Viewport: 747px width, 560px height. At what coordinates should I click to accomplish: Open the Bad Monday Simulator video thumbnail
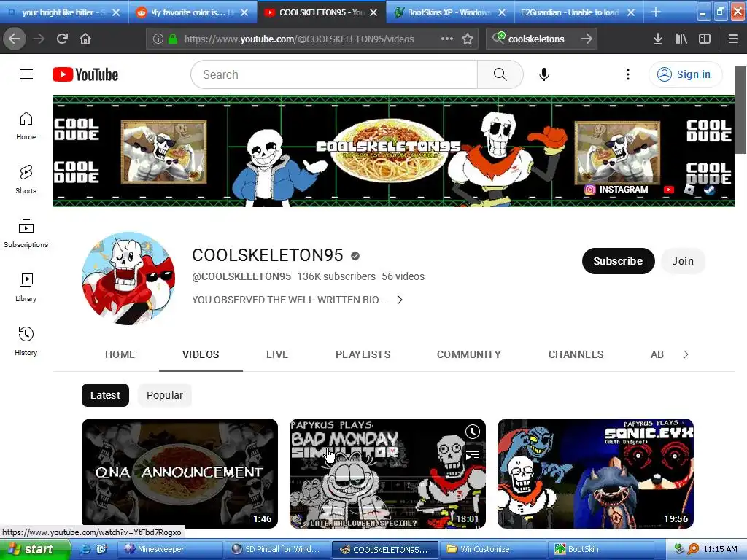(x=387, y=473)
